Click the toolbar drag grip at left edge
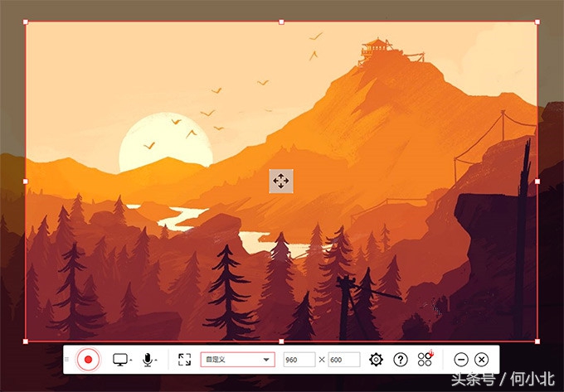Image resolution: width=564 pixels, height=392 pixels. [x=66, y=360]
